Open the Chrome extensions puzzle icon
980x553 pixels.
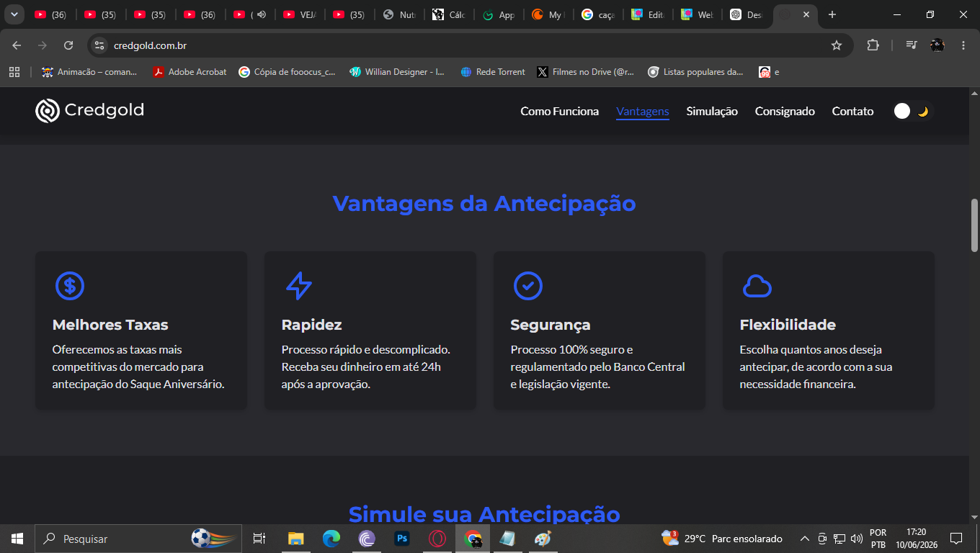873,45
